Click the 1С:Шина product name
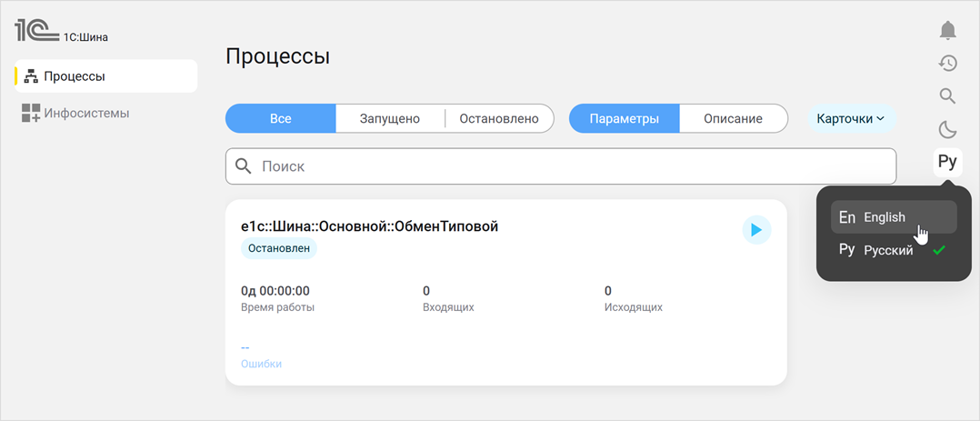This screenshot has width=980, height=421. click(85, 37)
